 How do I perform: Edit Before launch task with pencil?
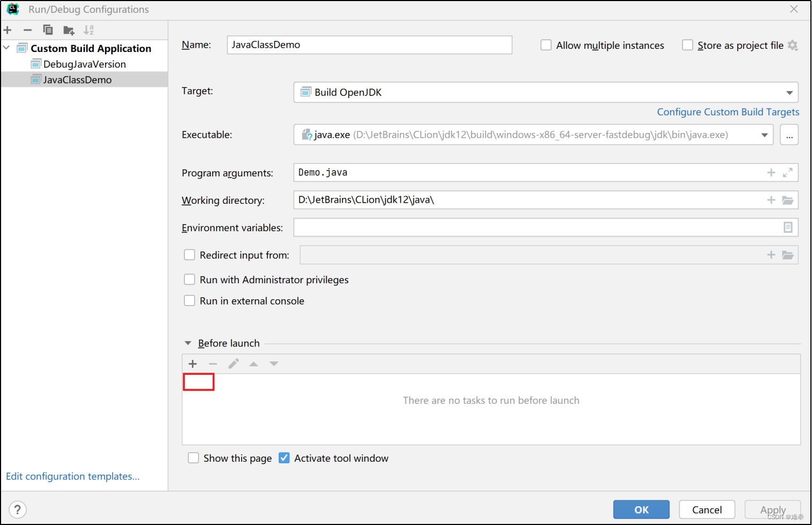pyautogui.click(x=233, y=364)
